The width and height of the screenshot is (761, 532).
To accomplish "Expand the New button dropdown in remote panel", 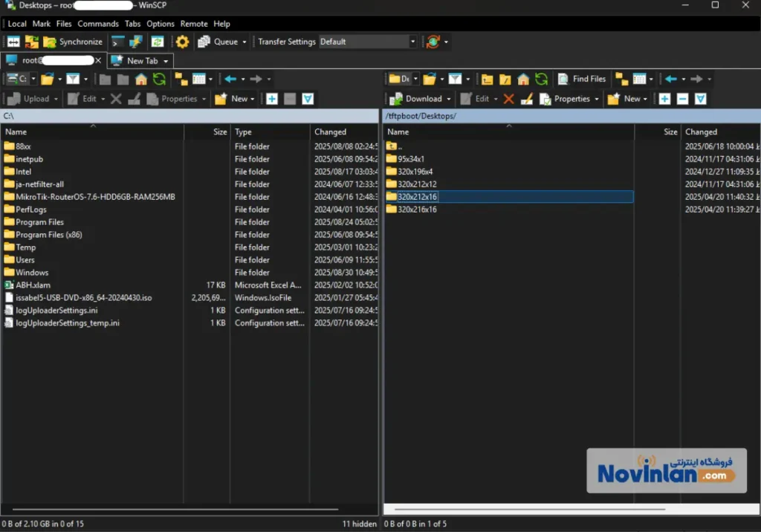I will coord(646,98).
